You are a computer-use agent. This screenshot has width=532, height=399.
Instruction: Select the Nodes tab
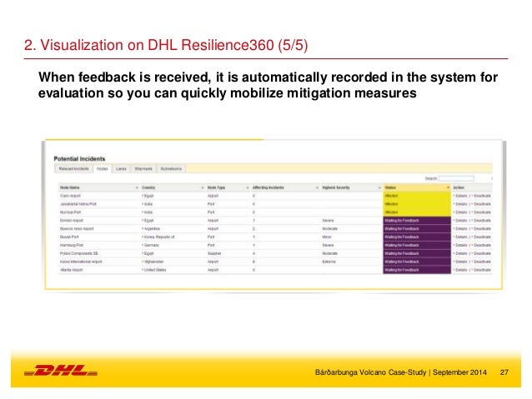pos(102,168)
